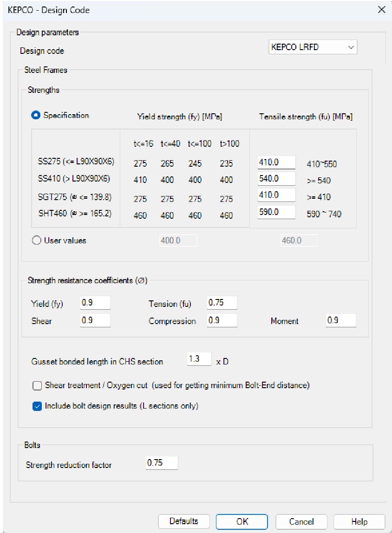Click the Gusset bonded length field
This screenshot has width=392, height=533.
[199, 359]
